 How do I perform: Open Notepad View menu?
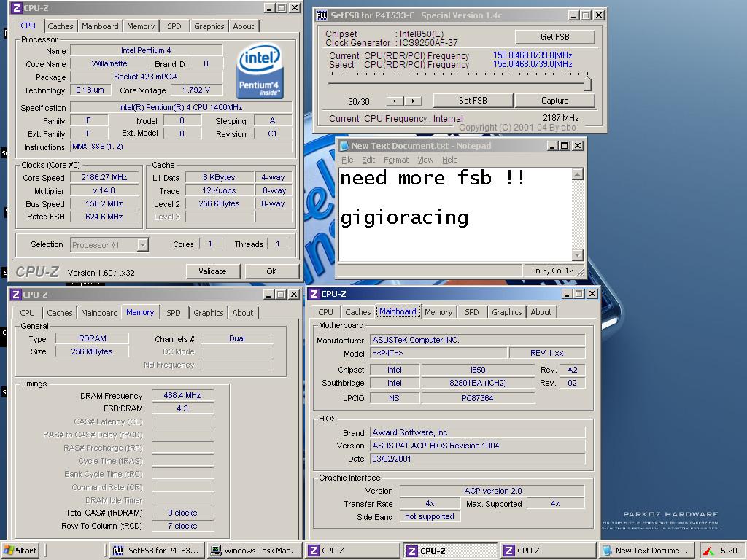point(425,160)
